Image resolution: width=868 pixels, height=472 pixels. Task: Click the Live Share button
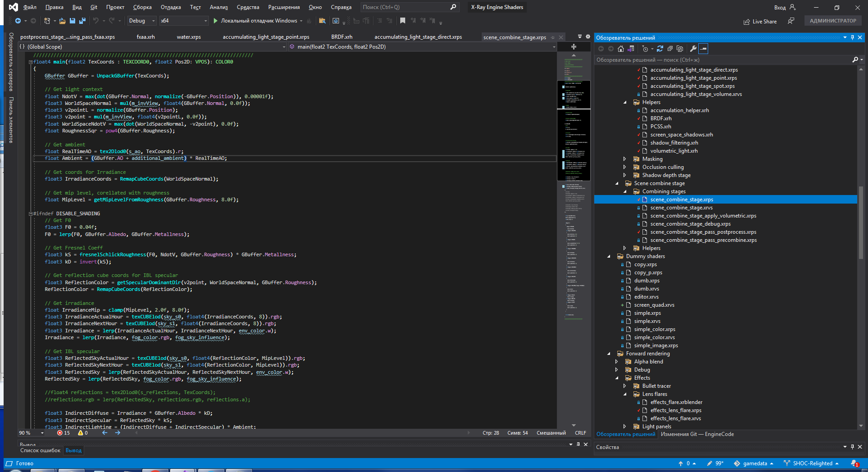760,21
